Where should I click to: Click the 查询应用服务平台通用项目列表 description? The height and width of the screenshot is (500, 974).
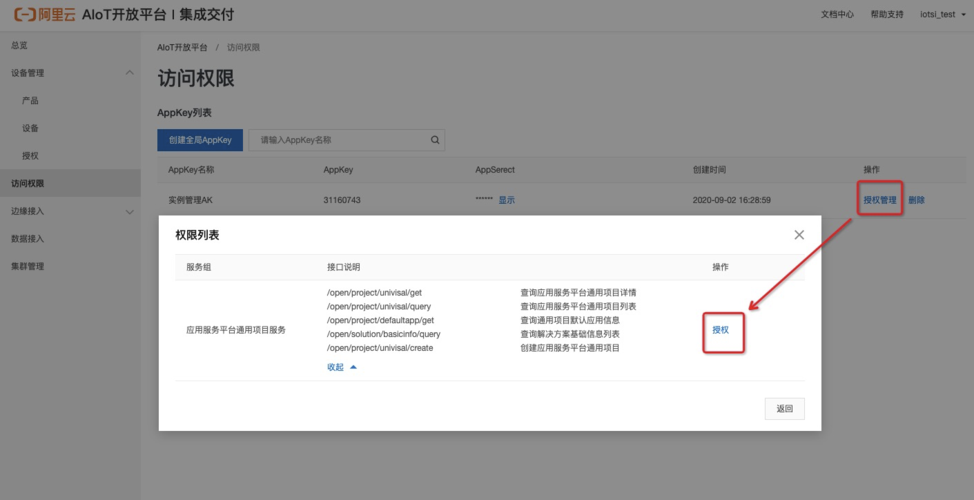pos(578,306)
